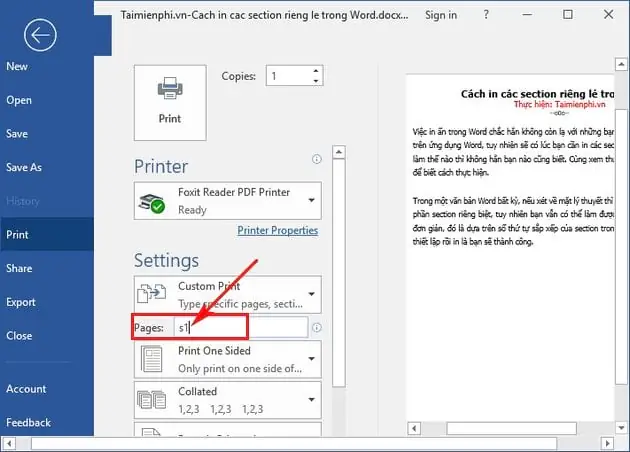Click Sign in on title bar

(441, 15)
